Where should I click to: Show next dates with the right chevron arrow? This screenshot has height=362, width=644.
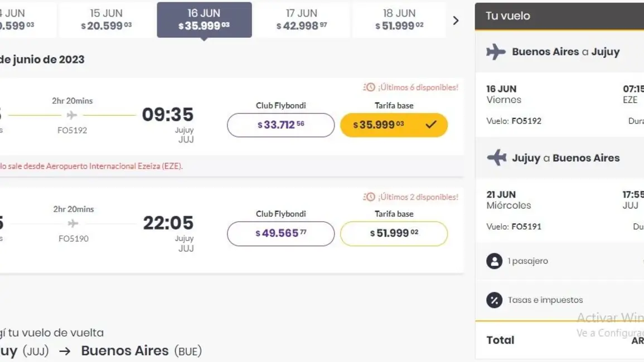pos(456,21)
